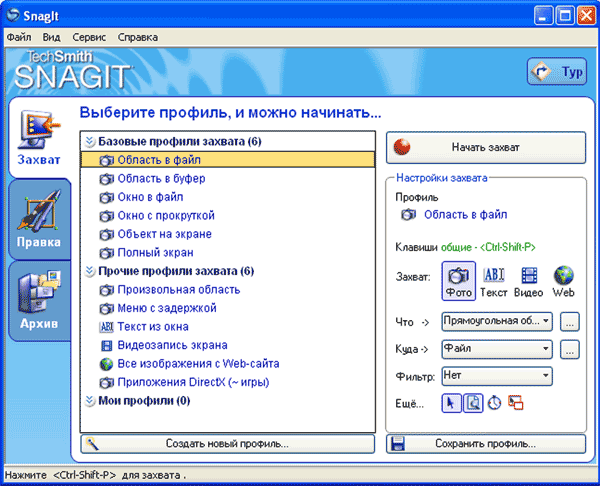The image size is (600, 486).
Task: Click the camera icon beside Полный экран
Action: pyautogui.click(x=106, y=253)
